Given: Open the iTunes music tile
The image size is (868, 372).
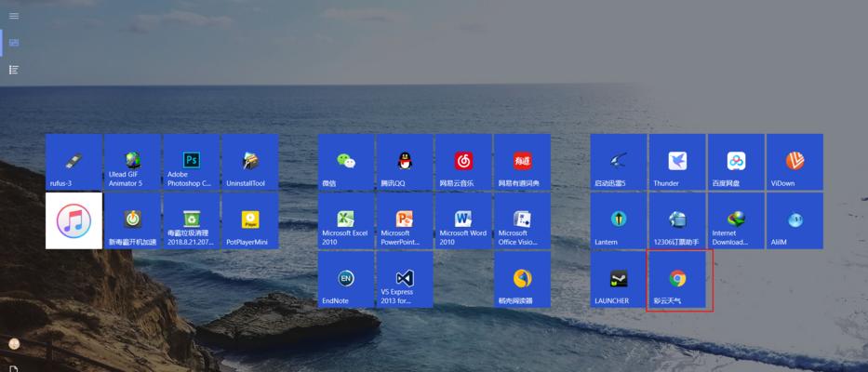Looking at the screenshot, I should click(x=73, y=221).
